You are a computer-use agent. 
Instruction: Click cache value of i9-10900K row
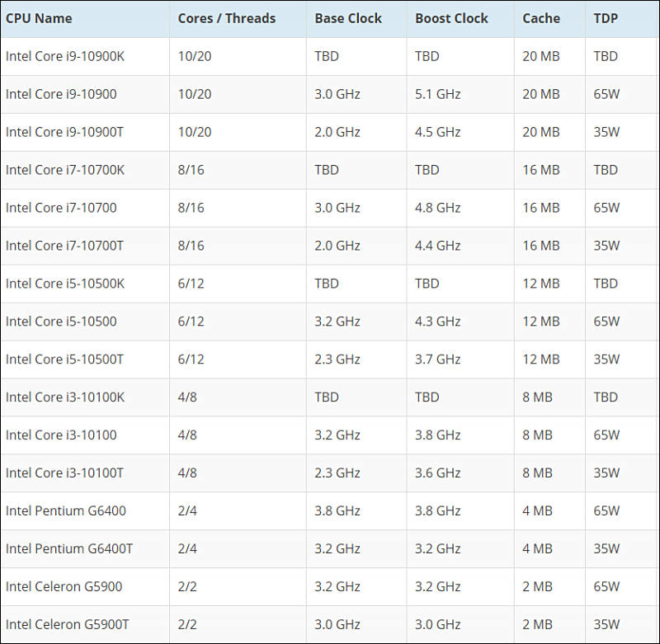coord(541,56)
